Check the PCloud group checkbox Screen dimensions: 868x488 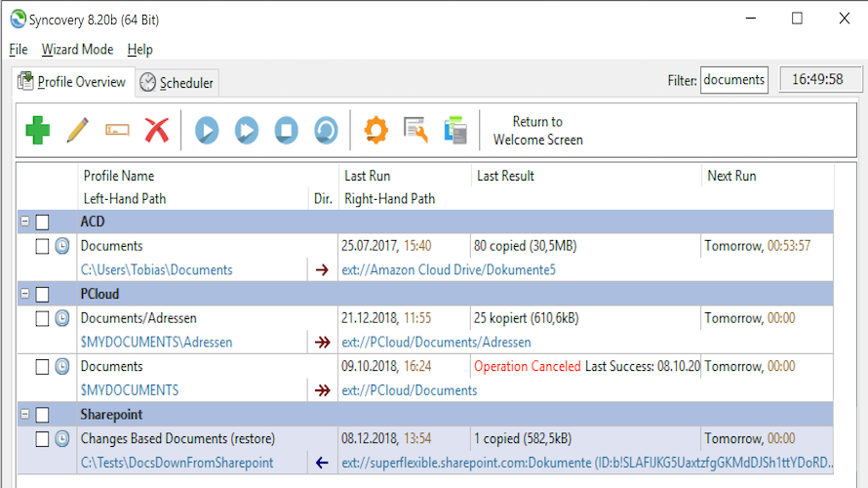pyautogui.click(x=42, y=295)
